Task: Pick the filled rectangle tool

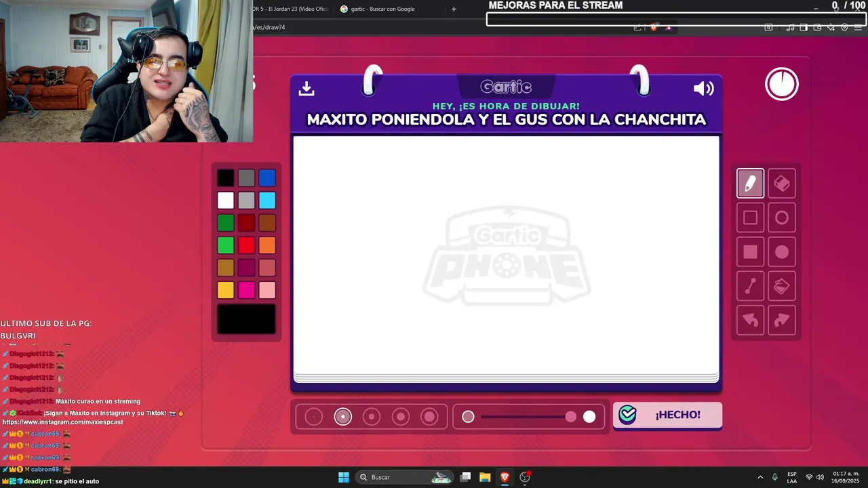Action: [750, 251]
